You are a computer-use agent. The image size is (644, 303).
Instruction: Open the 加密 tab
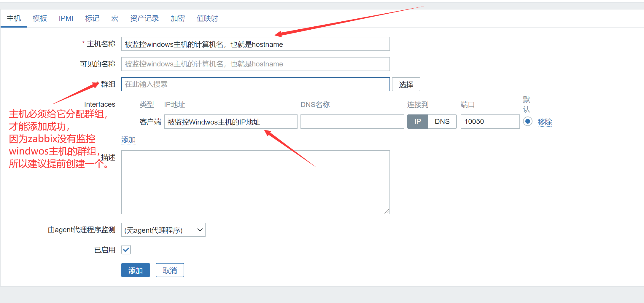(x=178, y=18)
